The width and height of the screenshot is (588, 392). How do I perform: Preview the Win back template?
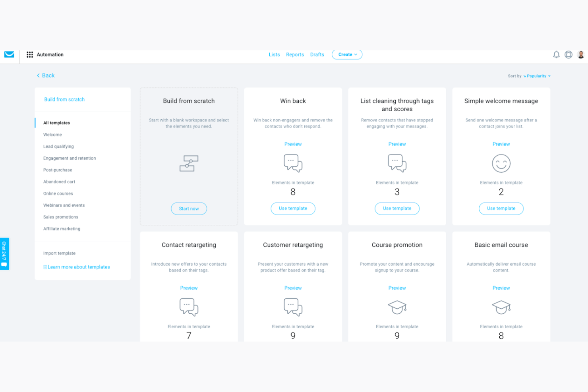click(x=293, y=144)
